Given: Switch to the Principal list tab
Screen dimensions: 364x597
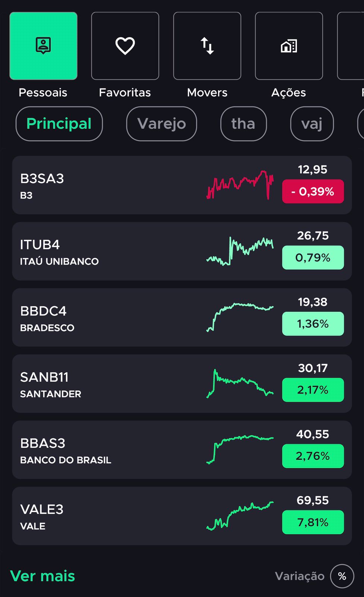Looking at the screenshot, I should click(x=59, y=124).
